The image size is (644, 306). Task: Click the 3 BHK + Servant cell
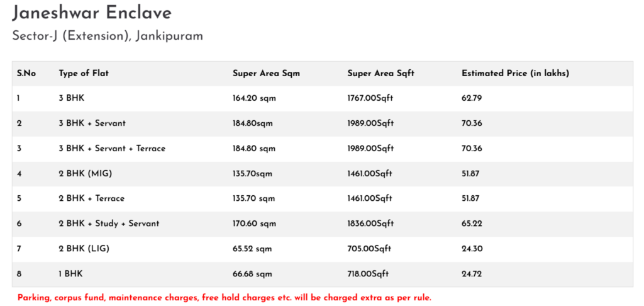(92, 123)
